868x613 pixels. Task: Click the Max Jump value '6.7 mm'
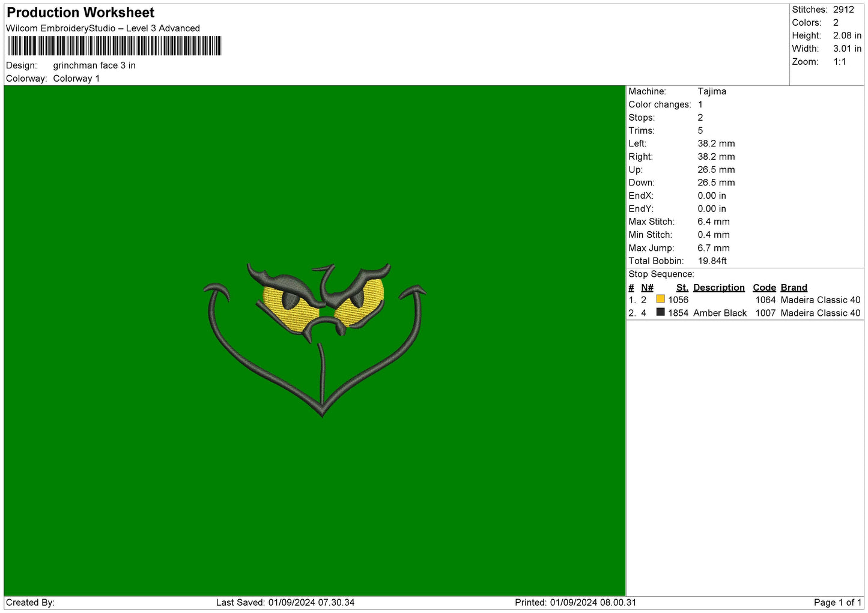(x=714, y=248)
